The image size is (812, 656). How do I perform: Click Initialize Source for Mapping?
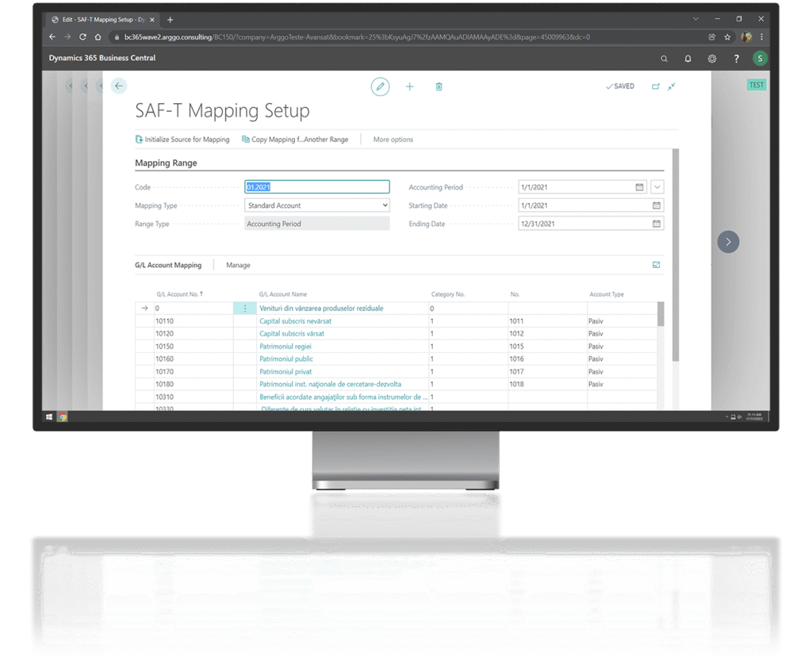[x=182, y=140]
